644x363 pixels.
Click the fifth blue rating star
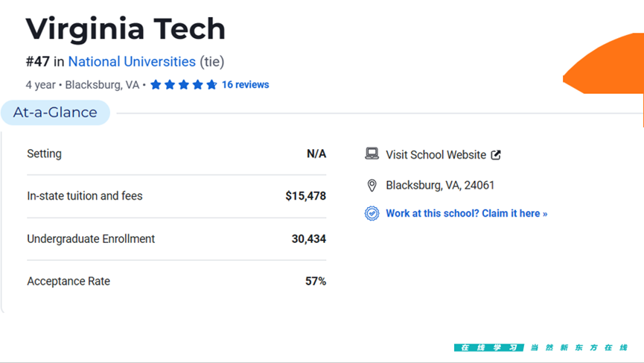pyautogui.click(x=211, y=85)
